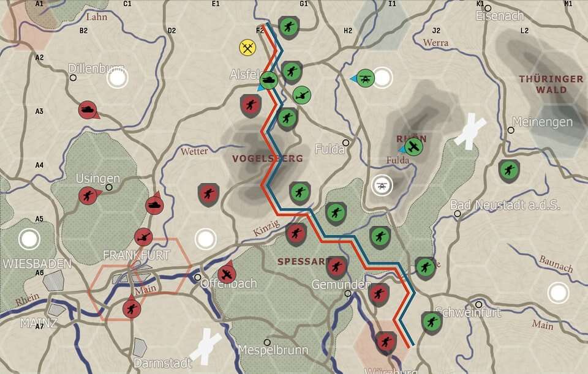The image size is (588, 374).
Task: Select the green tank unit at Alsfeld
Action: coord(268,80)
